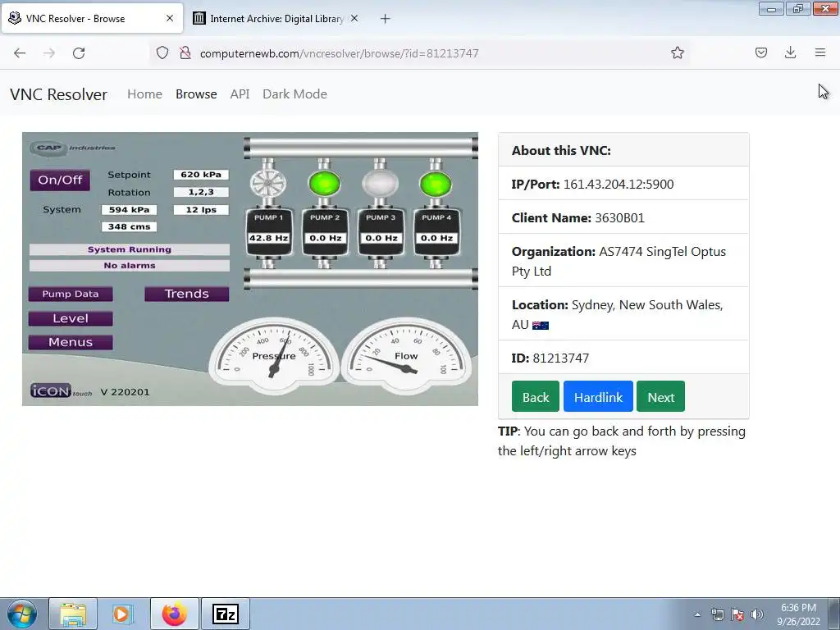This screenshot has width=840, height=630.
Task: Click the volume speaker tray icon
Action: click(x=756, y=614)
